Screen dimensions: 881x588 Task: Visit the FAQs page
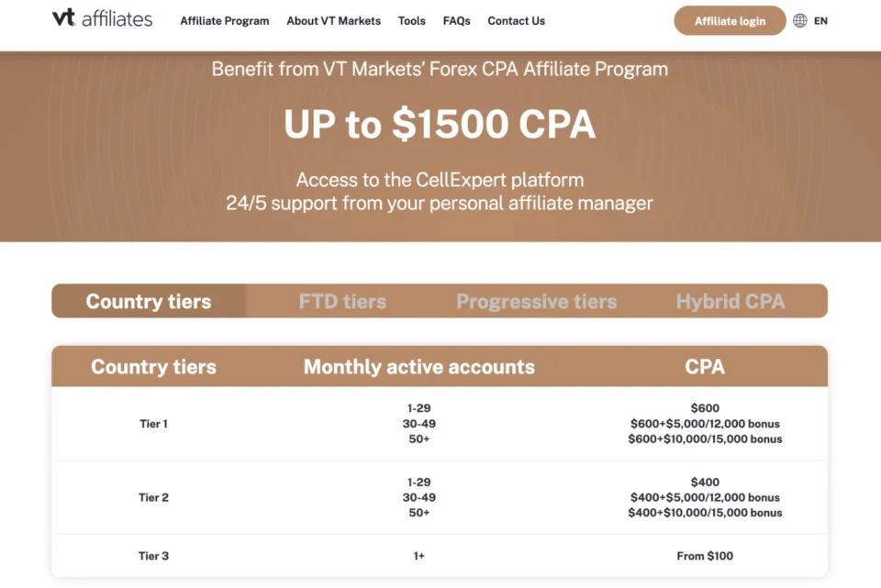456,21
